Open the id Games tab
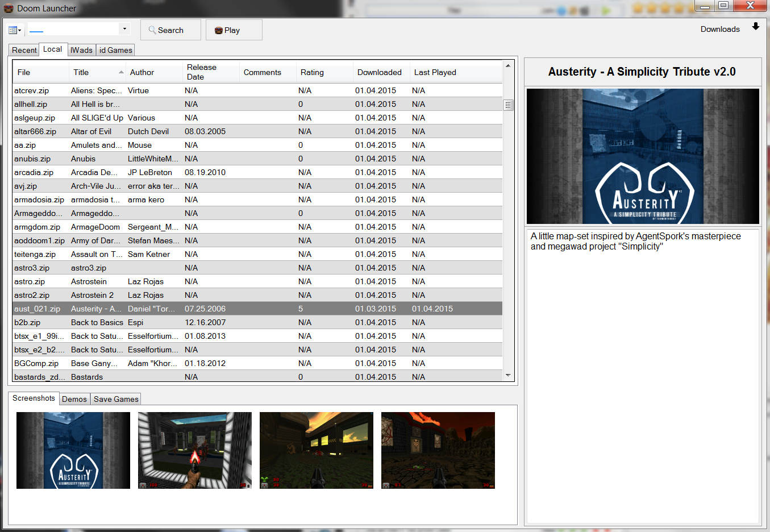 [x=115, y=50]
